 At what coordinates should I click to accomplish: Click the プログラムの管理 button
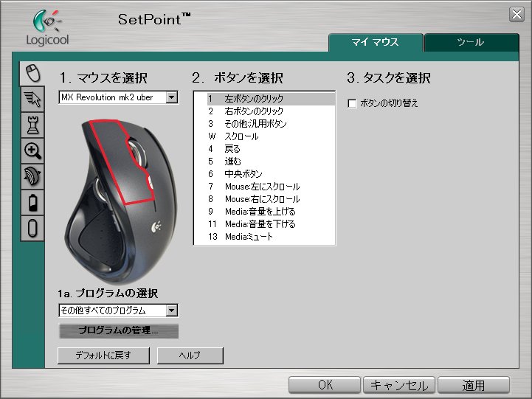click(119, 331)
